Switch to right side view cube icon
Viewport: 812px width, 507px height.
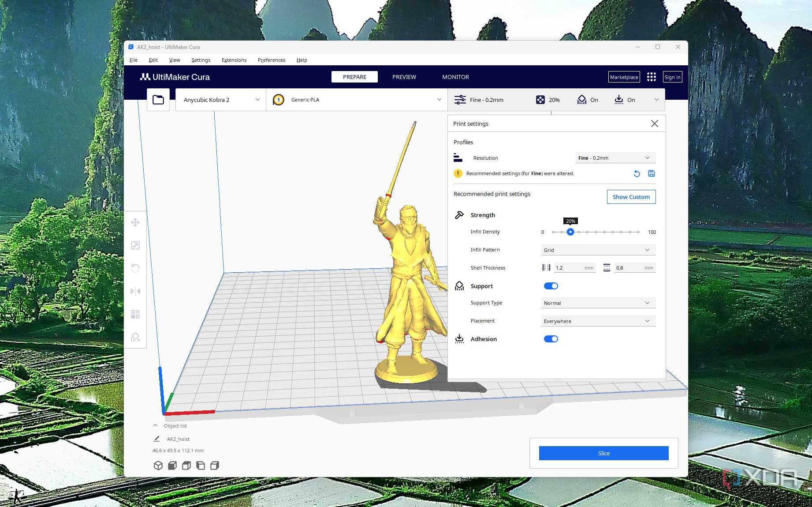(215, 466)
